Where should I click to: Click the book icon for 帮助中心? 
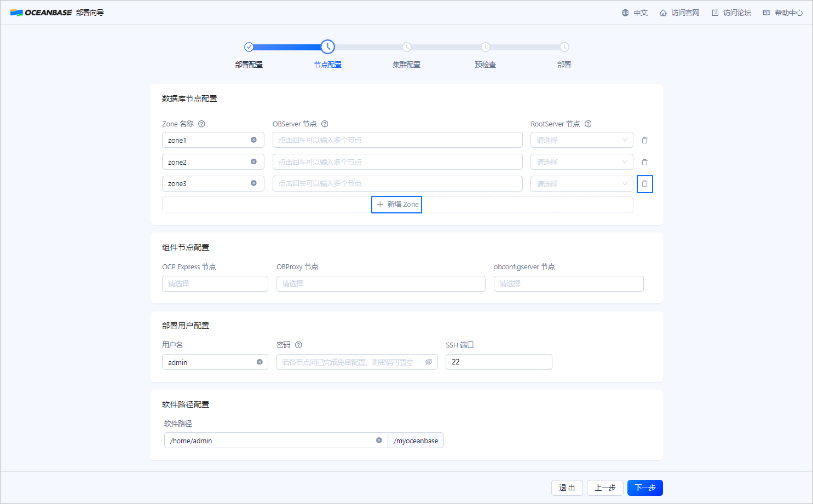766,13
